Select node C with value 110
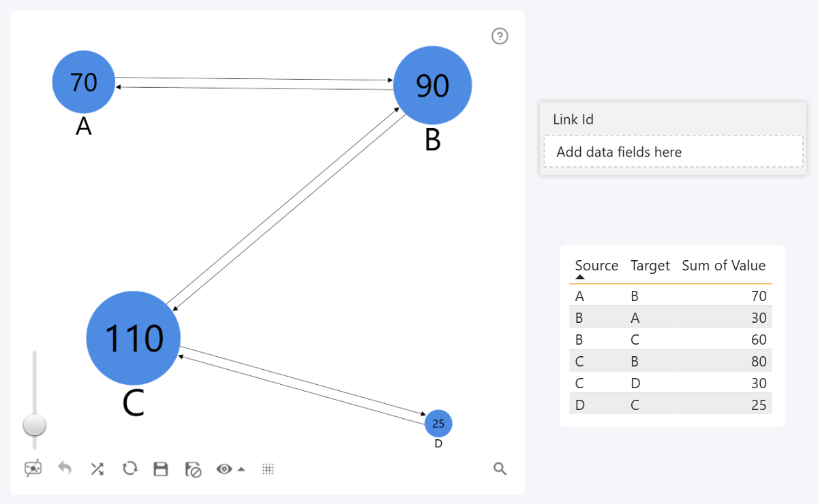818x504 pixels. click(134, 338)
